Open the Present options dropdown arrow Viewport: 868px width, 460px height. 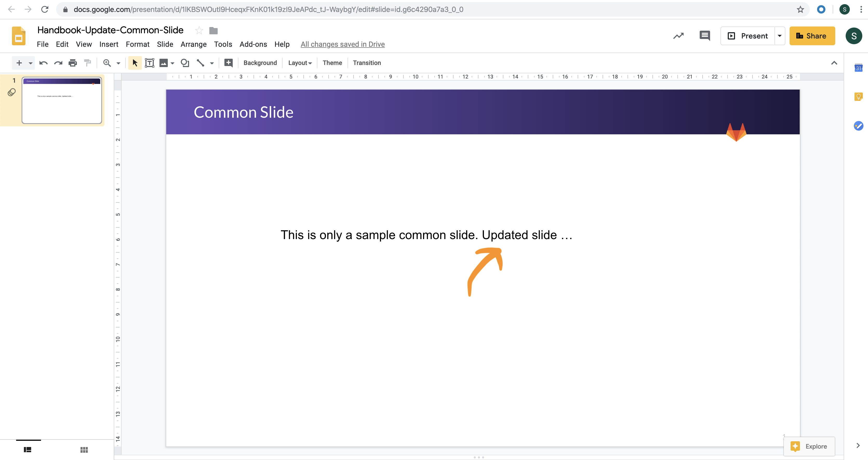point(779,36)
